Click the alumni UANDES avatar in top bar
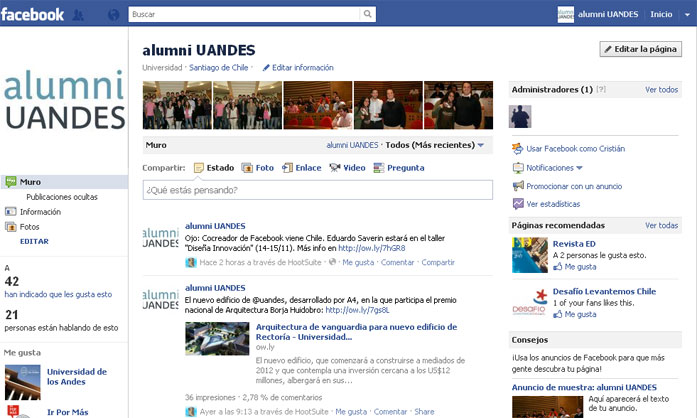The height and width of the screenshot is (418, 697). (x=566, y=14)
